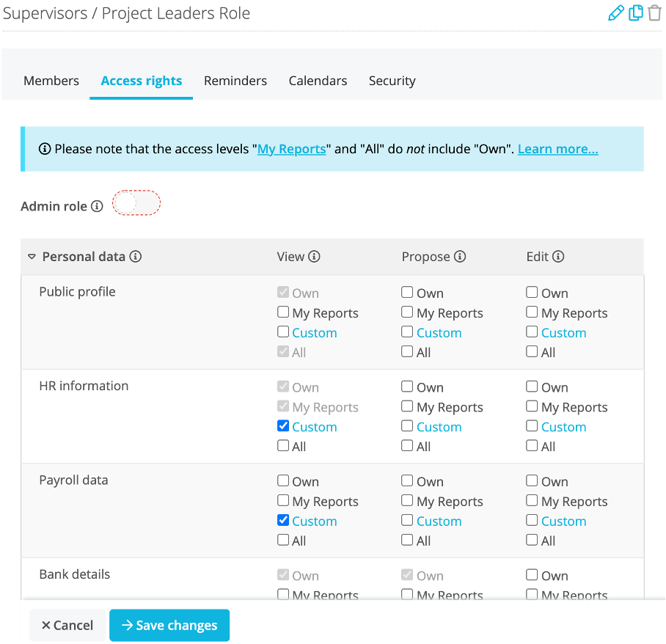Switch to the Members tab

click(x=51, y=81)
